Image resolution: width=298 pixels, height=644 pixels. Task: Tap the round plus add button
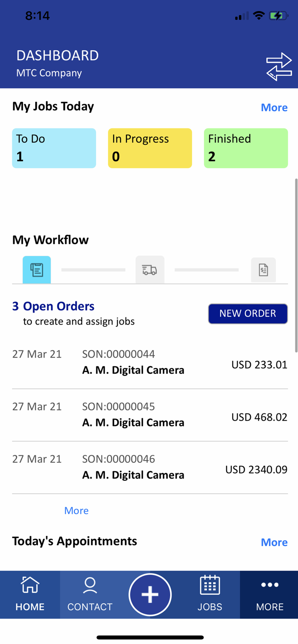150,595
